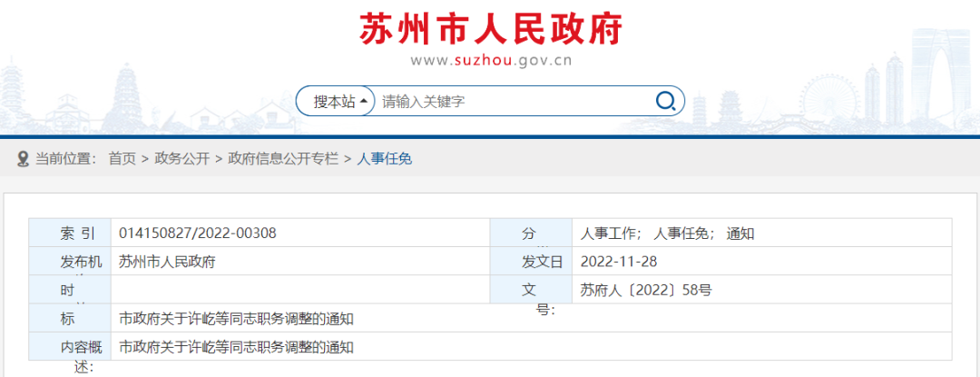Open 人事任免 breadcrumb link
980x377 pixels.
385,159
